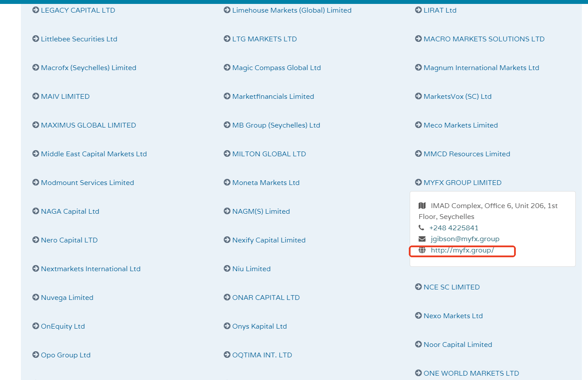This screenshot has height=380, width=588.
Task: Click arrow icon beside Moneta Markets Ltd
Action: 227,182
